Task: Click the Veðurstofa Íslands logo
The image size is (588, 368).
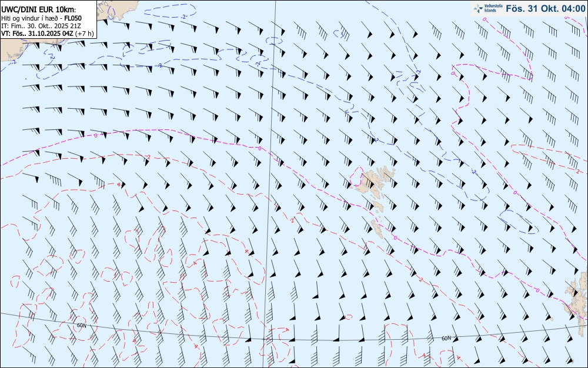Action: pos(487,9)
